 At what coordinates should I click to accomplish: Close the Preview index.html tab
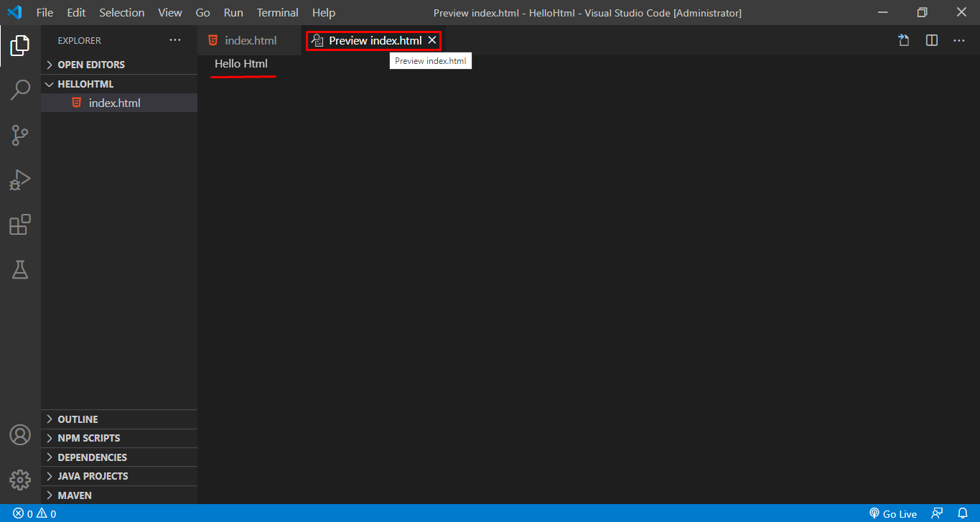pyautogui.click(x=432, y=41)
